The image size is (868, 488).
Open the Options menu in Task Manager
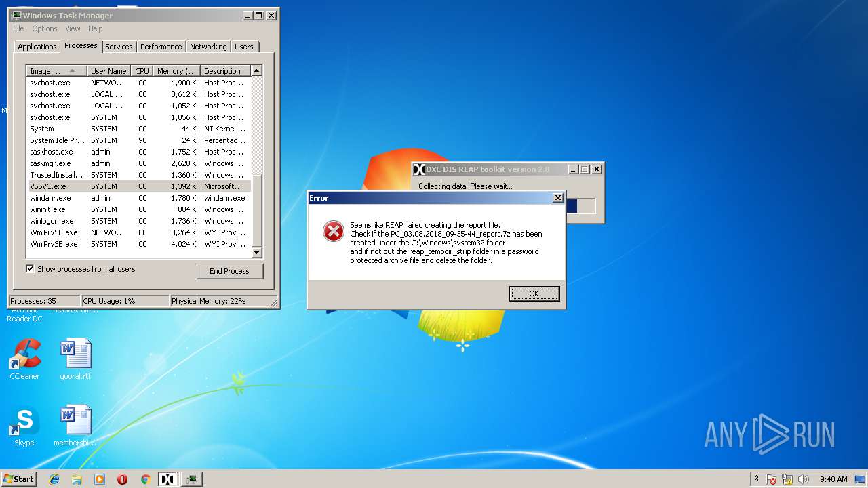pyautogui.click(x=44, y=28)
